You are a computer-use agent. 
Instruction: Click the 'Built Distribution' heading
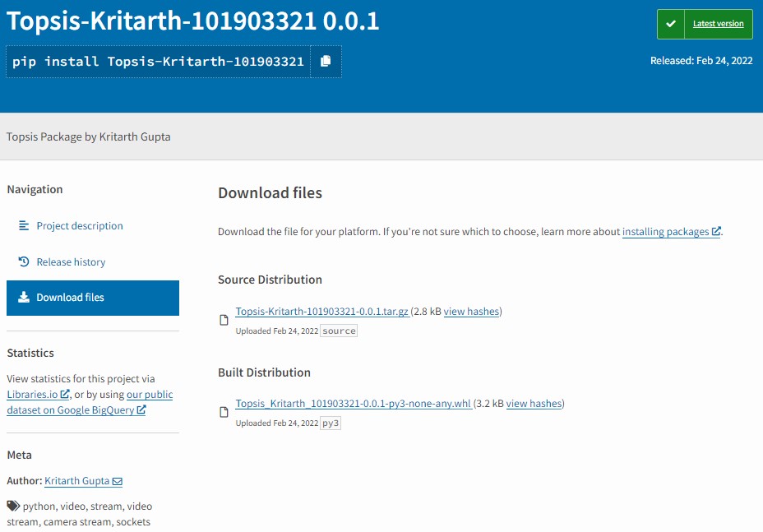[x=264, y=372]
